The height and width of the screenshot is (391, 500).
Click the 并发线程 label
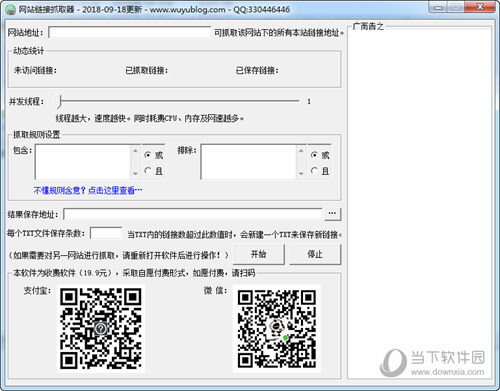click(x=26, y=101)
